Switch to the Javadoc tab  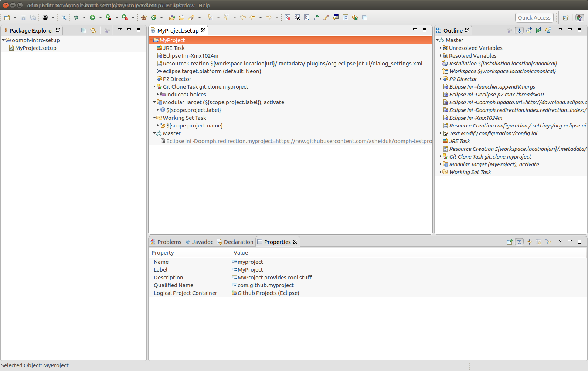[199, 242]
